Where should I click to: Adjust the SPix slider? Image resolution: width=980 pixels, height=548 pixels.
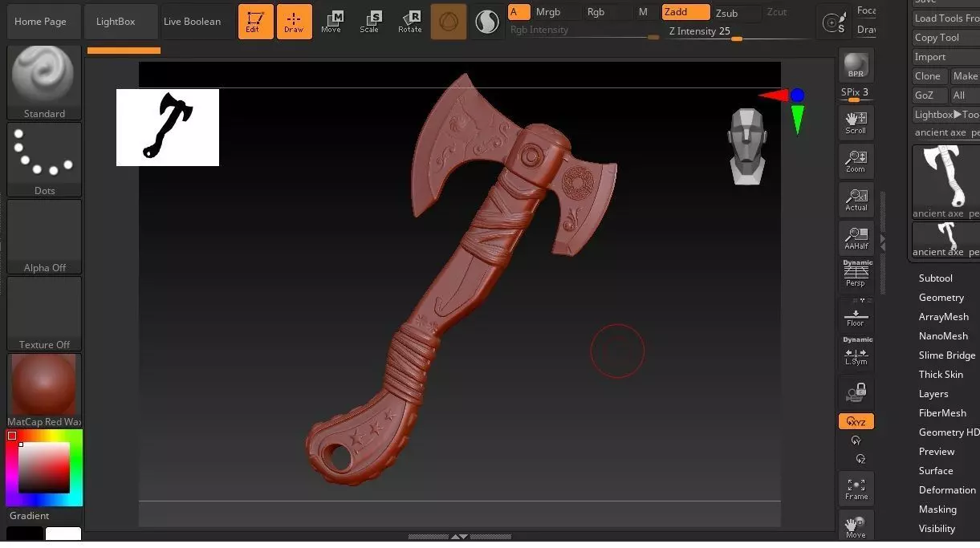856,95
